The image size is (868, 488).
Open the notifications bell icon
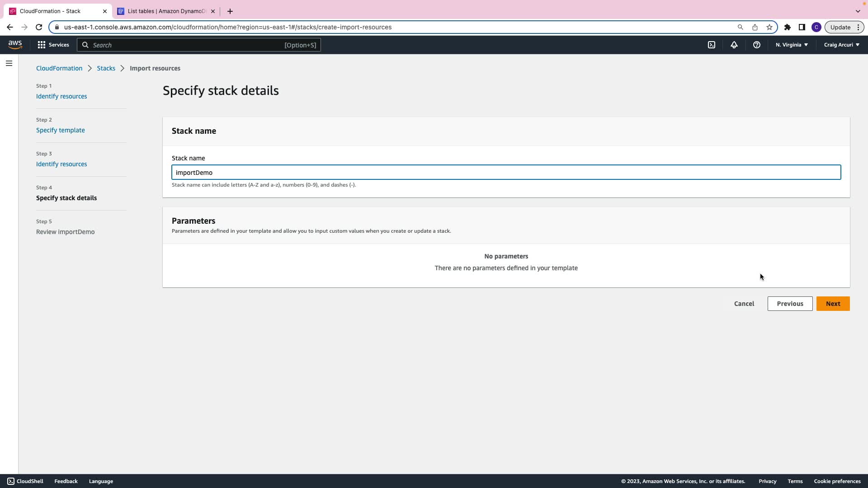734,45
